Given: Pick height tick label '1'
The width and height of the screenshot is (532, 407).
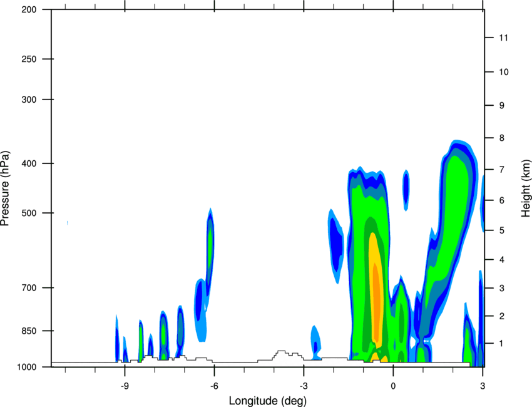Looking at the screenshot, I should [502, 344].
